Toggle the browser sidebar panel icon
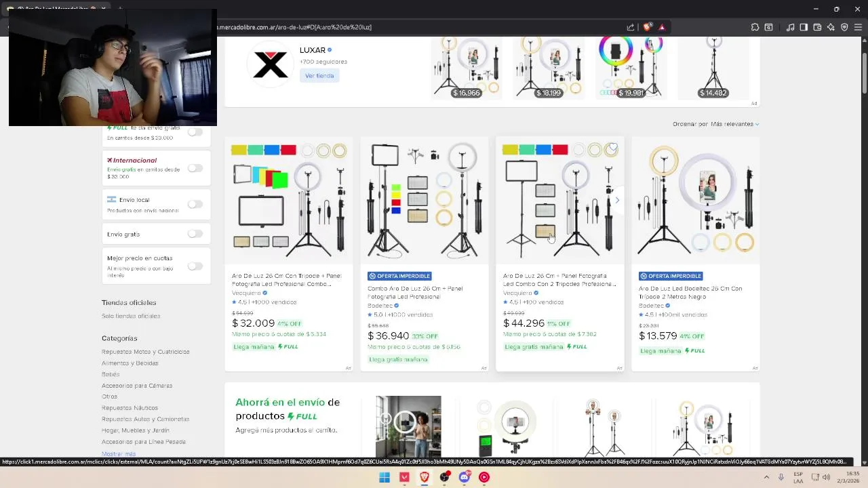Image resolution: width=868 pixels, height=488 pixels. (804, 27)
